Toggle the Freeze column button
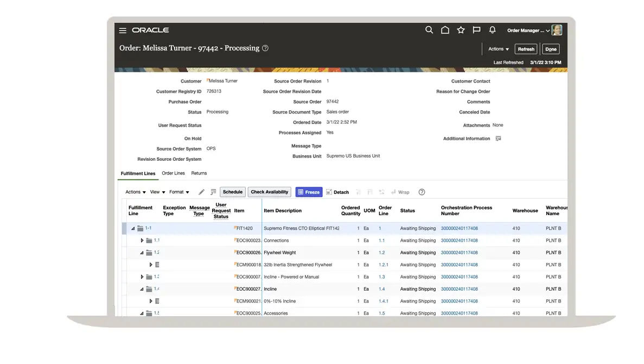Screen dimensions: 644x364 point(309,192)
